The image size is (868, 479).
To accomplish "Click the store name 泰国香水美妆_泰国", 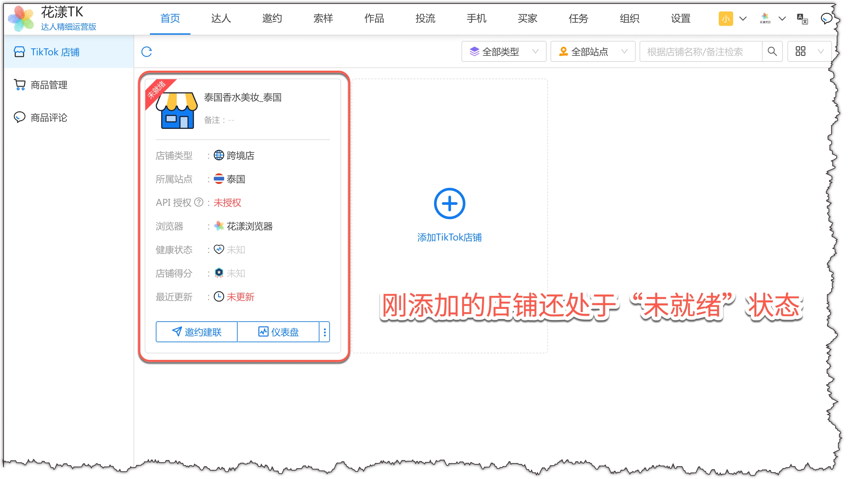I will tap(243, 98).
